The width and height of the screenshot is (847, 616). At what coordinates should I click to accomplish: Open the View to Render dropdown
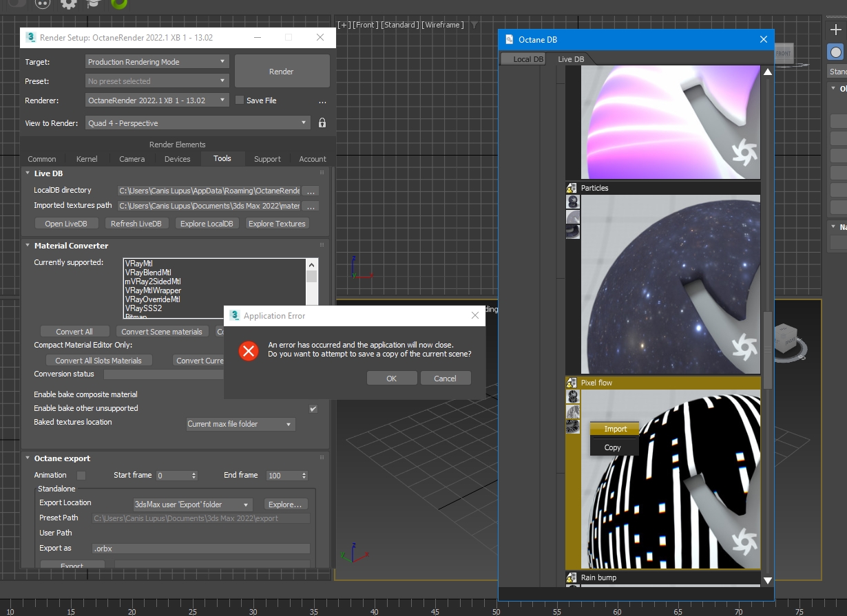pyautogui.click(x=198, y=123)
